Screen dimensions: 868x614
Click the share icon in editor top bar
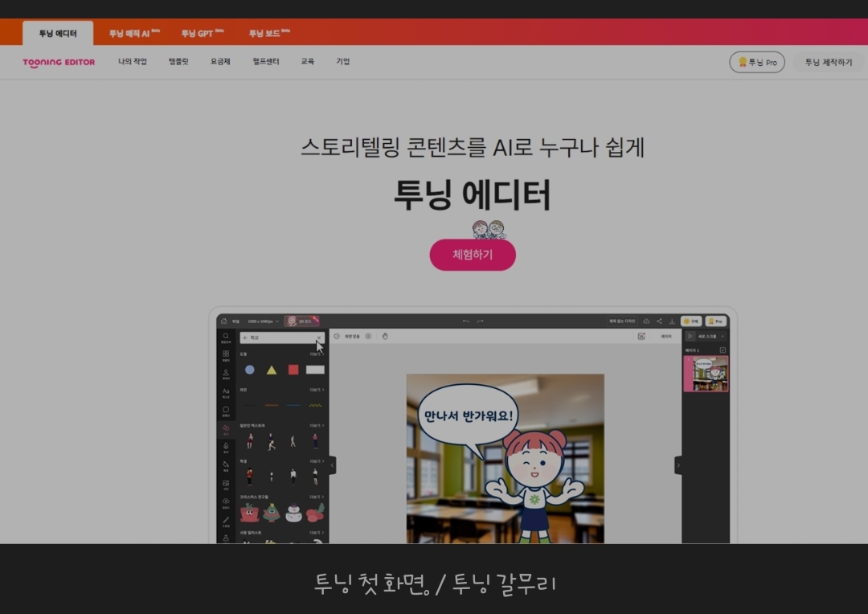click(659, 321)
